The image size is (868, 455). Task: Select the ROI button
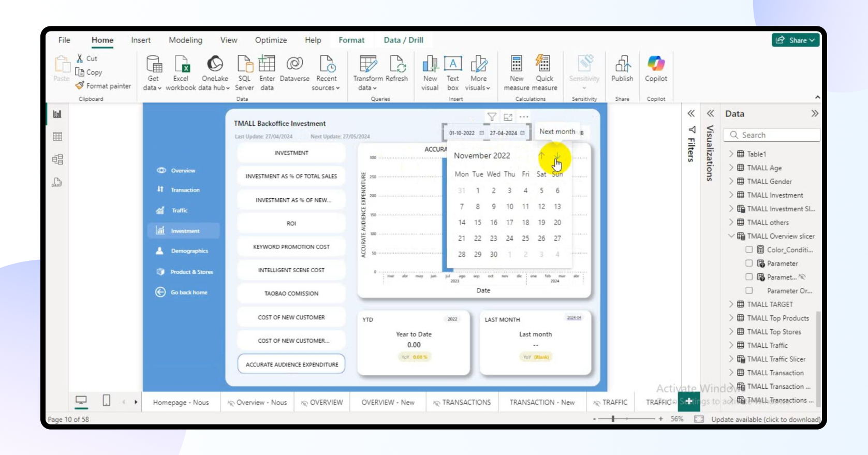pyautogui.click(x=291, y=223)
